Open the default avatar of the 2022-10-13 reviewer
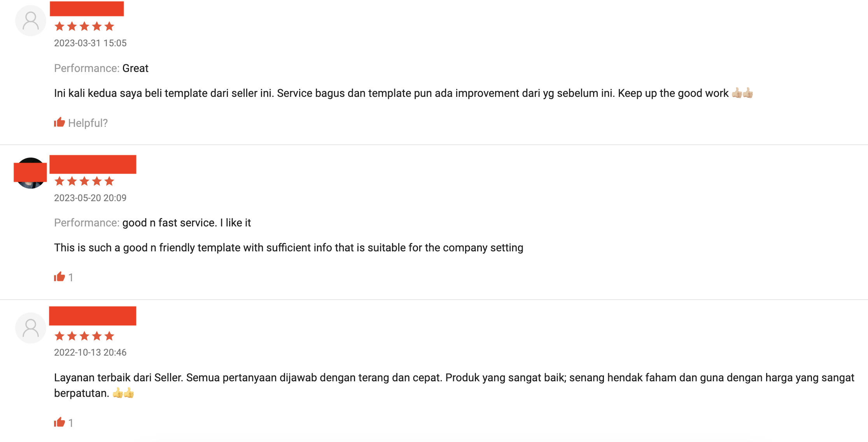Viewport: 868px width, 442px height. coord(31,328)
